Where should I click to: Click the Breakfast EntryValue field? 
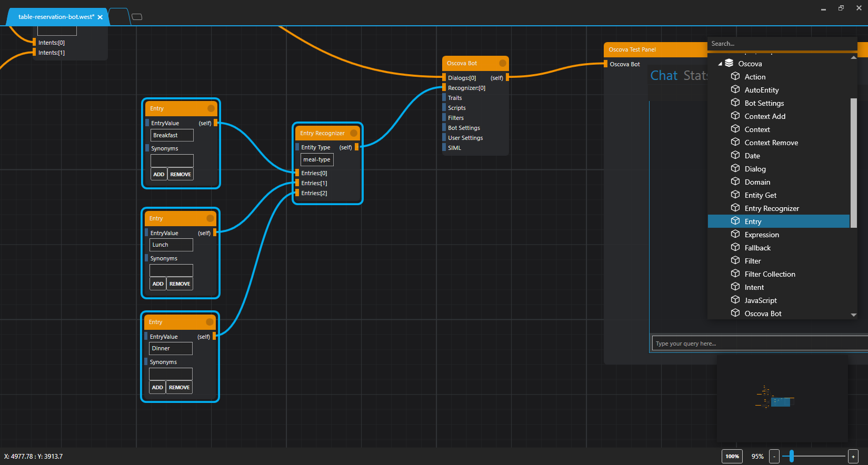172,135
